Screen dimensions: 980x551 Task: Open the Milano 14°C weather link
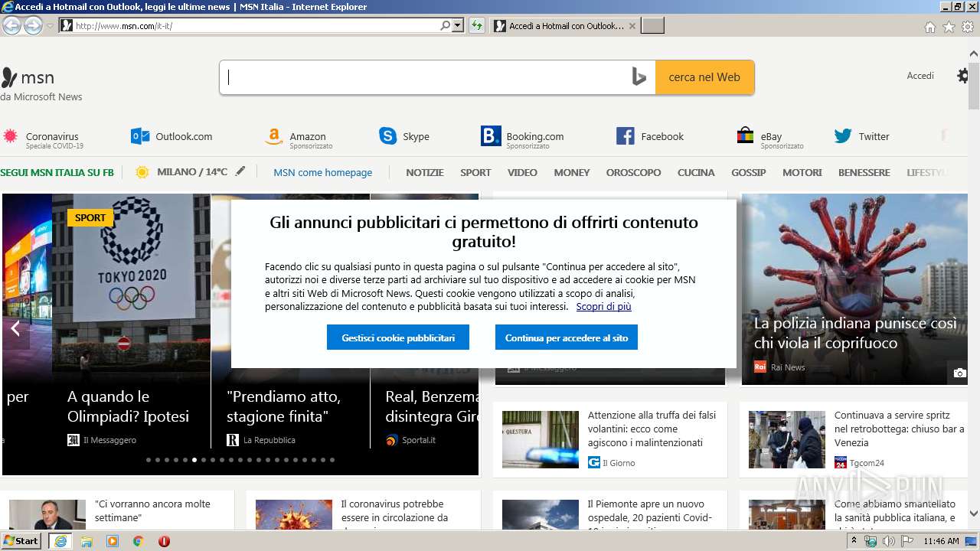[x=181, y=172]
